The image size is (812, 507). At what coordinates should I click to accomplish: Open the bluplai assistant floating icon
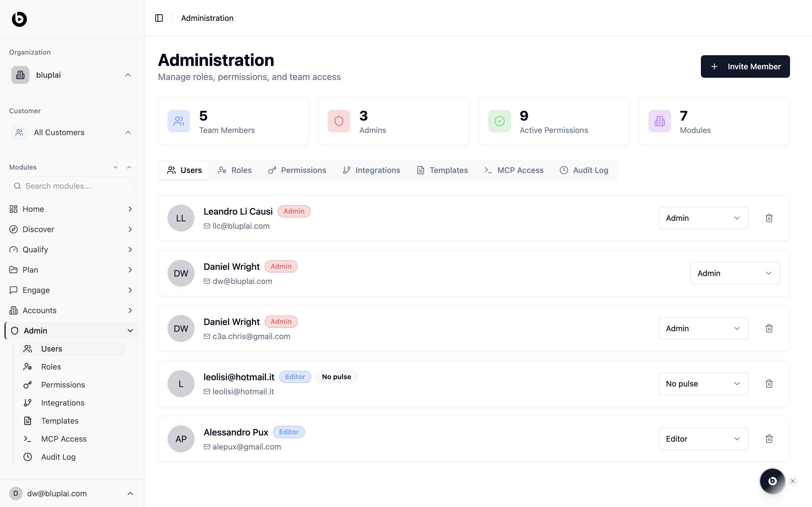pos(772,481)
